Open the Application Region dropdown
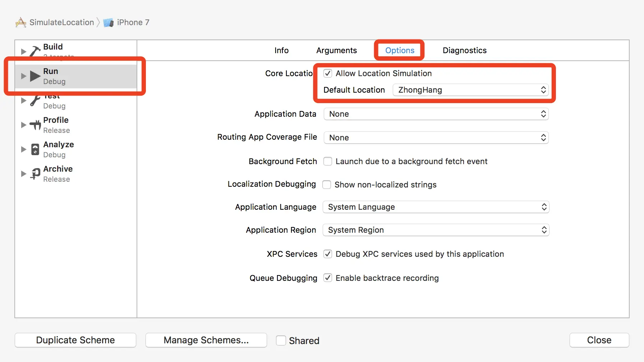 click(436, 230)
